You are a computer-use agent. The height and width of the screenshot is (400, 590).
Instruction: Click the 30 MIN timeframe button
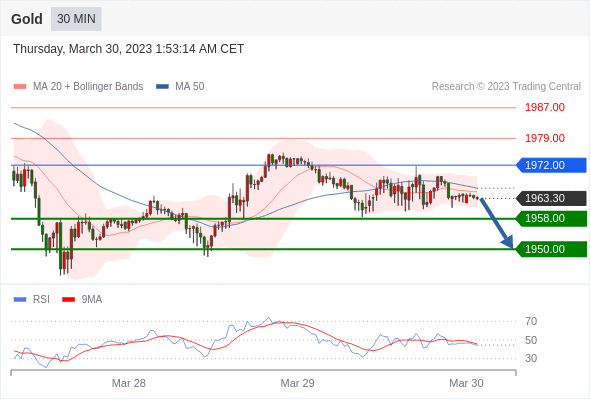point(76,19)
